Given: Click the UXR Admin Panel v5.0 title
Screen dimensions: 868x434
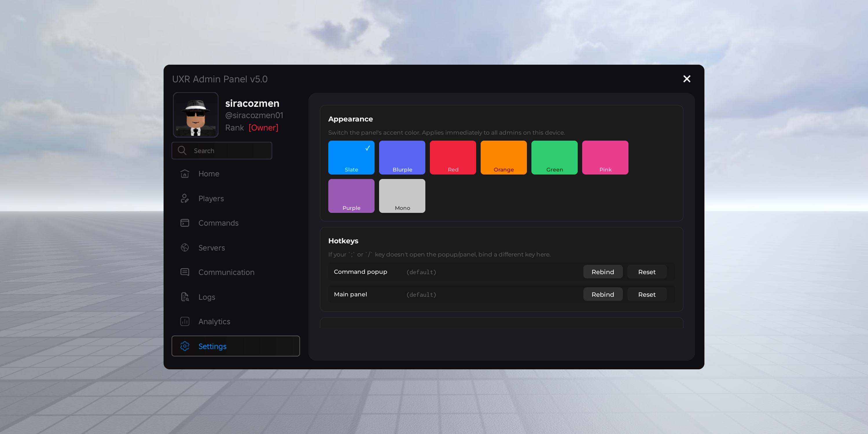Looking at the screenshot, I should (x=220, y=79).
